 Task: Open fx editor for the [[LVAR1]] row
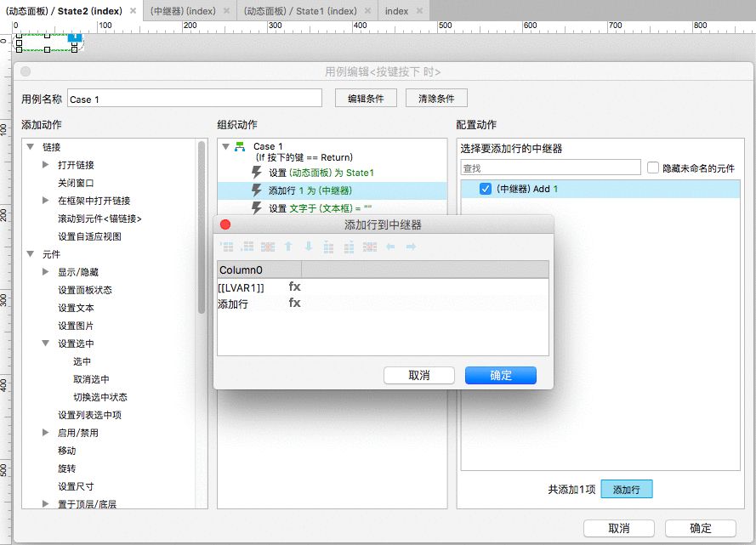click(x=294, y=287)
